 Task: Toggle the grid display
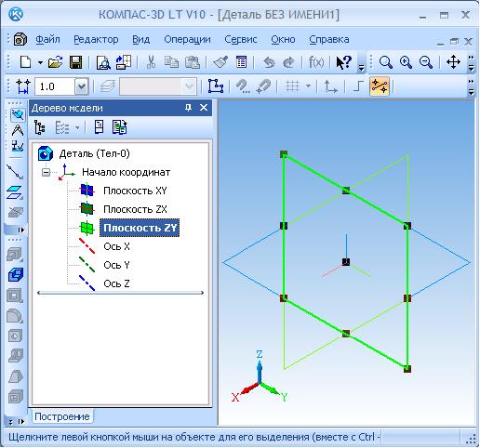292,86
